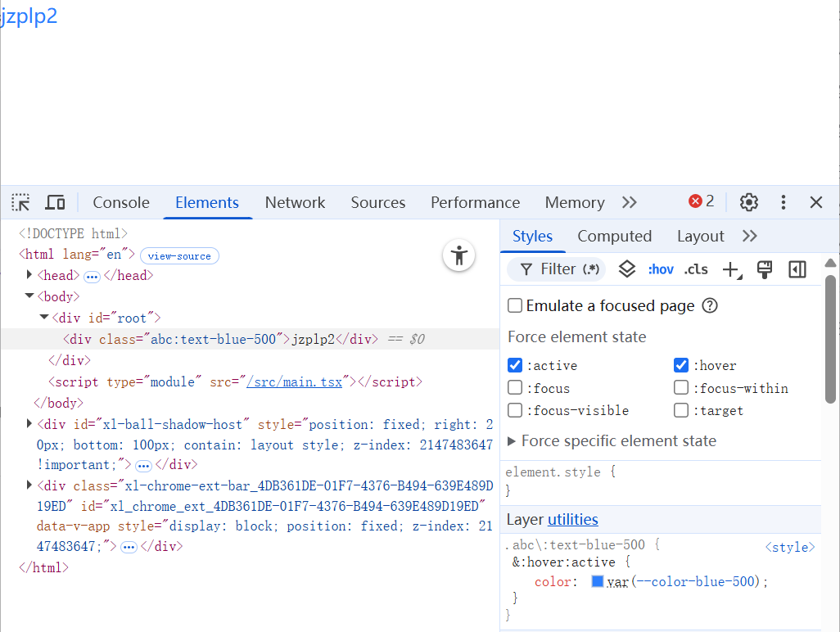Add a new style rule plus icon

coord(732,269)
